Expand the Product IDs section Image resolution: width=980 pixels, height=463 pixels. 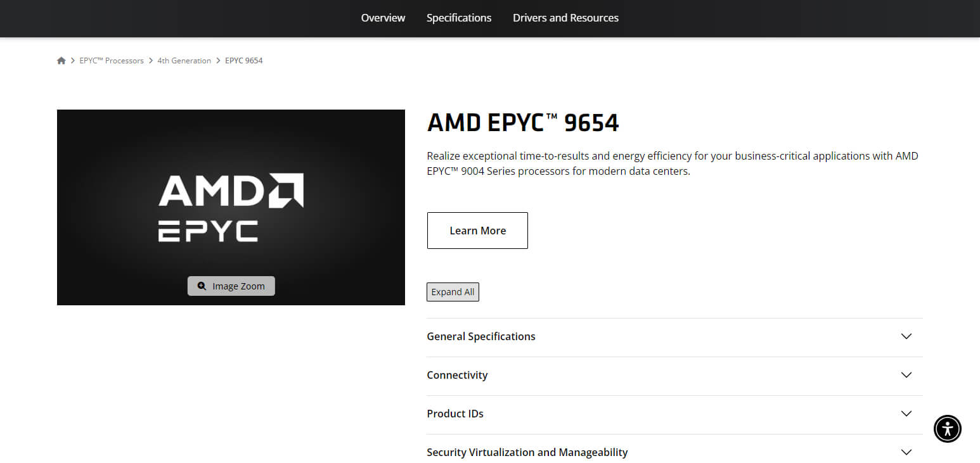[x=674, y=414]
